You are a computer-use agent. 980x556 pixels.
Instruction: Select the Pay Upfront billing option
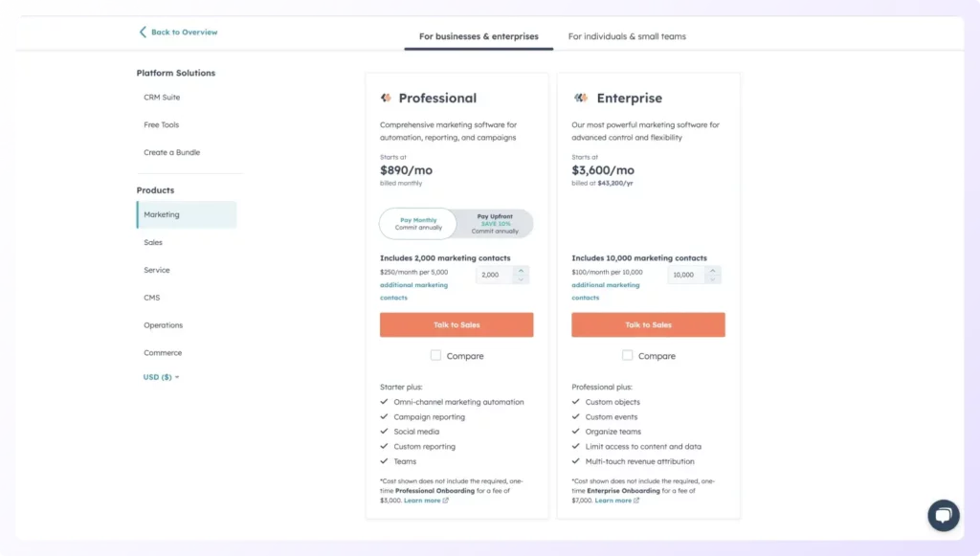pos(495,224)
